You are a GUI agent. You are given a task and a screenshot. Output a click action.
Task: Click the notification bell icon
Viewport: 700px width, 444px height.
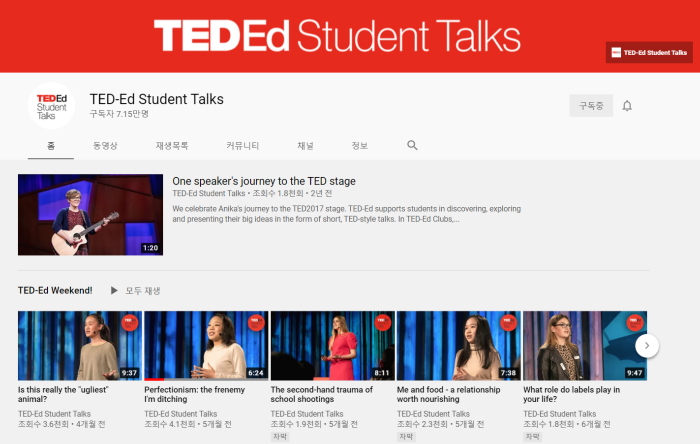627,106
